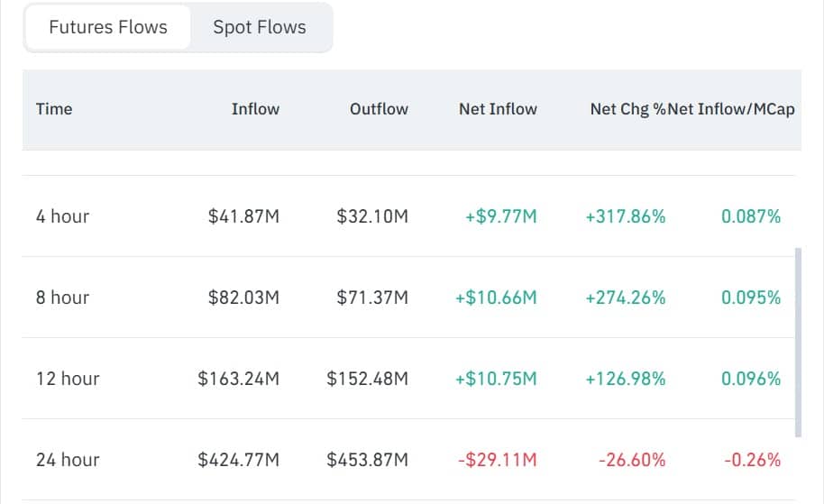Click the $82.03M inflow value

tap(243, 298)
